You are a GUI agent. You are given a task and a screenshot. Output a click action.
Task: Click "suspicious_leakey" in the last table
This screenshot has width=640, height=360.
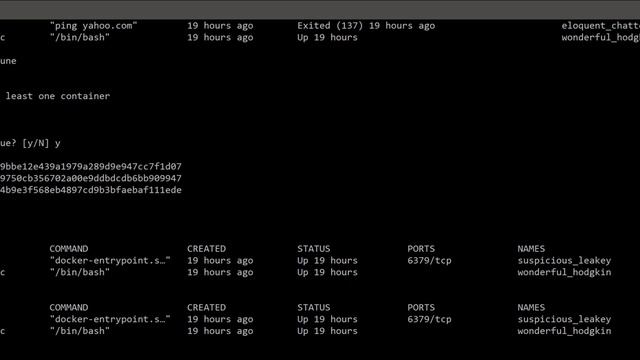pos(564,320)
